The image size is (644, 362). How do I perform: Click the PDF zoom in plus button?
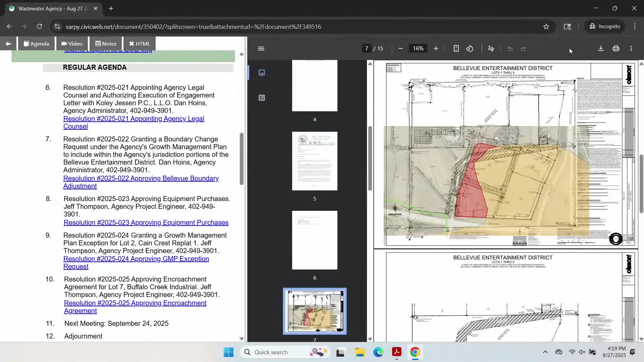coord(436,49)
